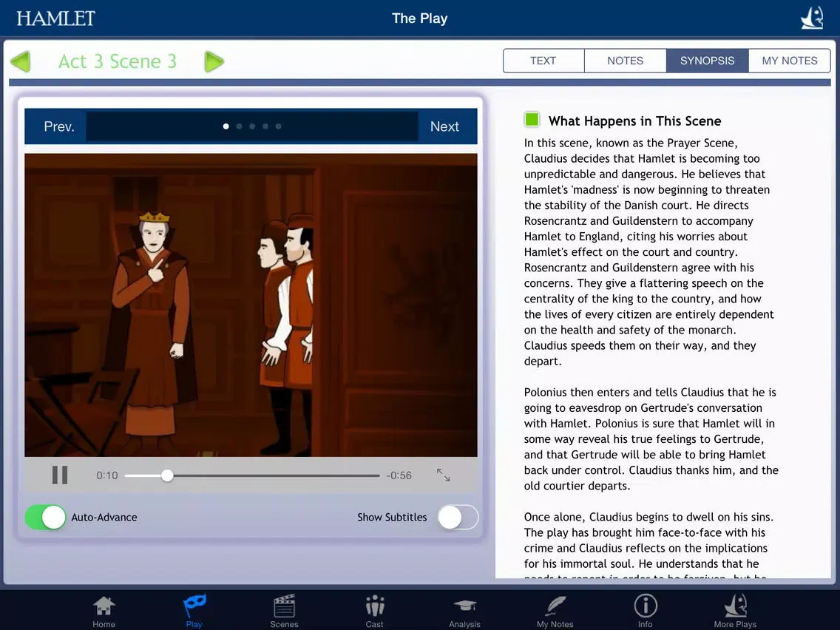Click the Show Subtitles label text

tap(392, 517)
